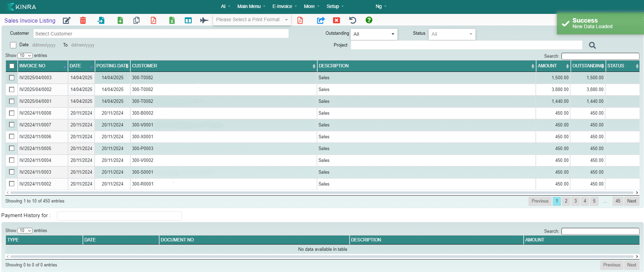
Task: Click the from date dd/mm/yyyy field
Action: tap(44, 45)
